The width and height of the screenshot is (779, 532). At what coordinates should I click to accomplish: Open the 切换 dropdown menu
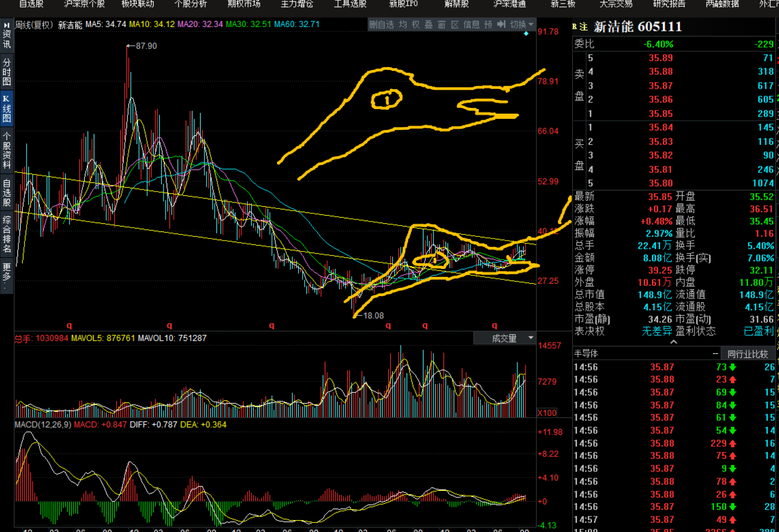point(521,25)
